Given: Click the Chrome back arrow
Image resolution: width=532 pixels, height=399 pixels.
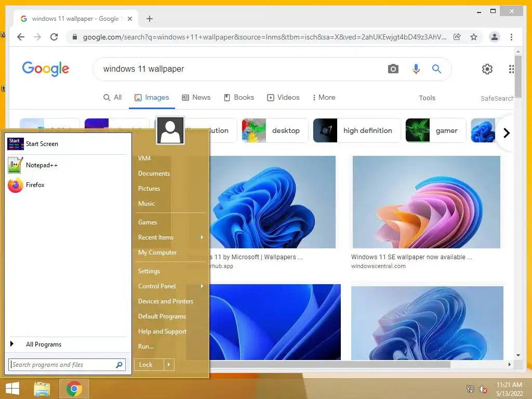Looking at the screenshot, I should pyautogui.click(x=21, y=37).
